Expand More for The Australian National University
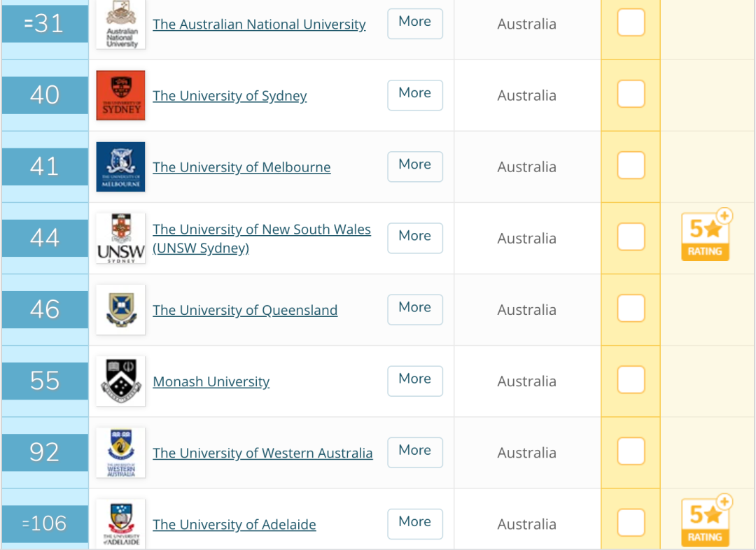756x550 pixels. [x=415, y=24]
